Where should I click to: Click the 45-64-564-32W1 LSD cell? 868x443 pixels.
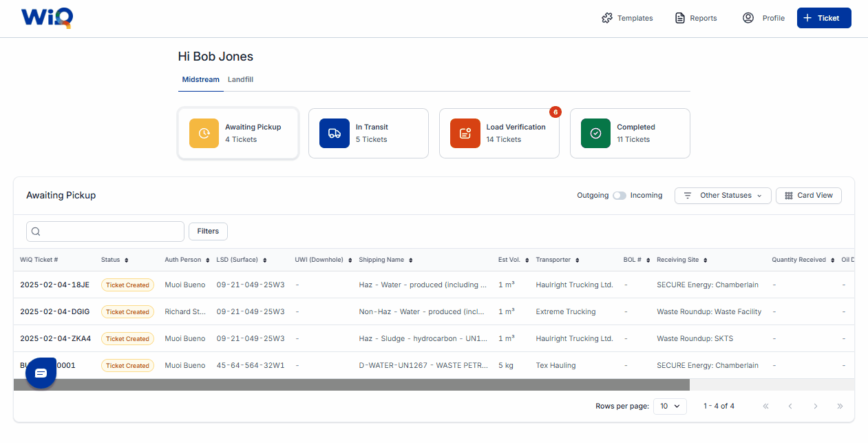[x=251, y=365]
